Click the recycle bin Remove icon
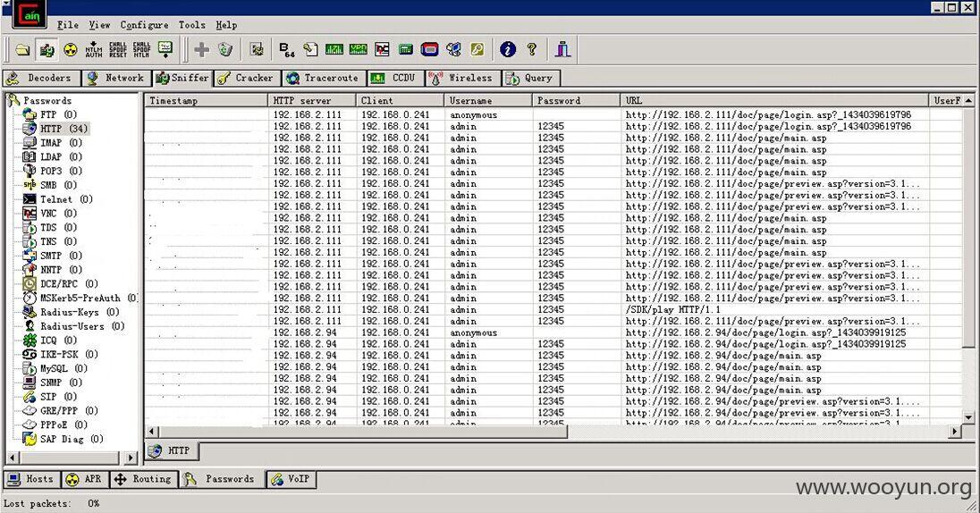The height and width of the screenshot is (513, 980). tap(225, 49)
